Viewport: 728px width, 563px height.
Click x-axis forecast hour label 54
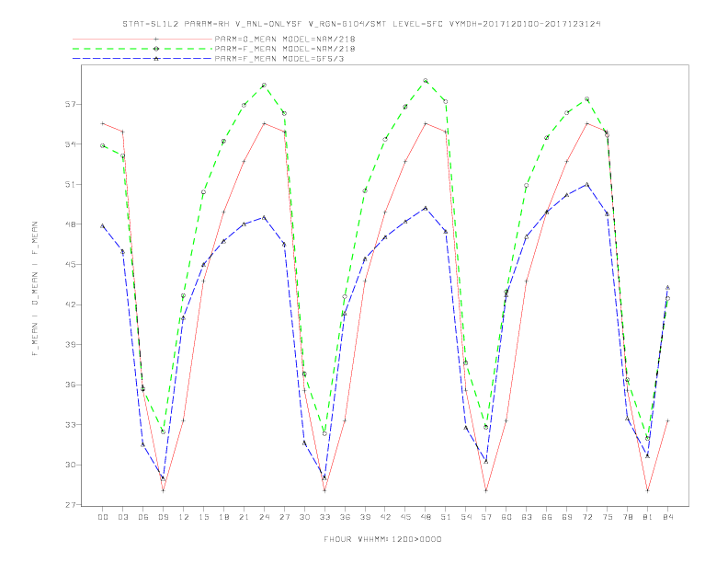466,517
